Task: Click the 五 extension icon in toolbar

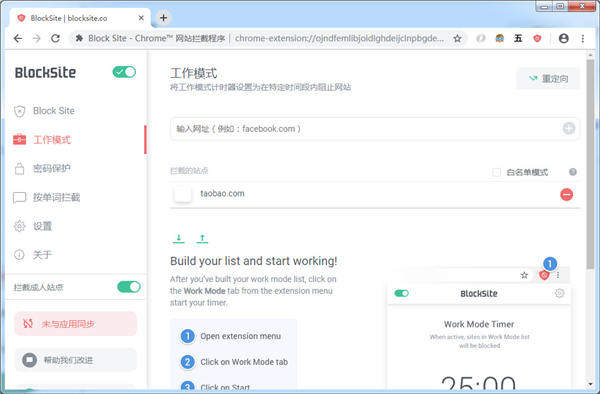Action: tap(518, 38)
